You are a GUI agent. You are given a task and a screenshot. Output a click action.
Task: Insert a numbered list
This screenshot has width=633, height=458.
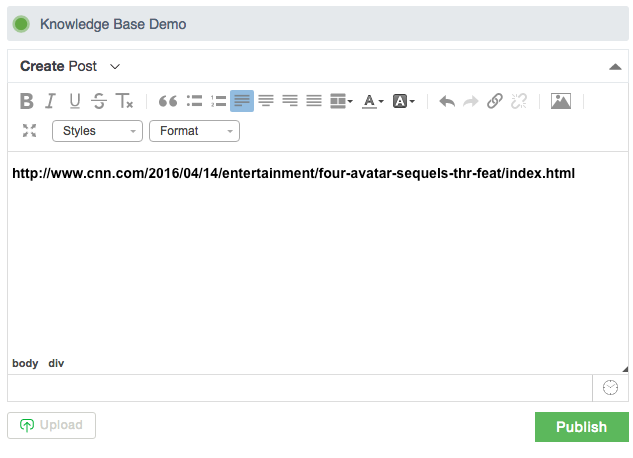point(218,101)
